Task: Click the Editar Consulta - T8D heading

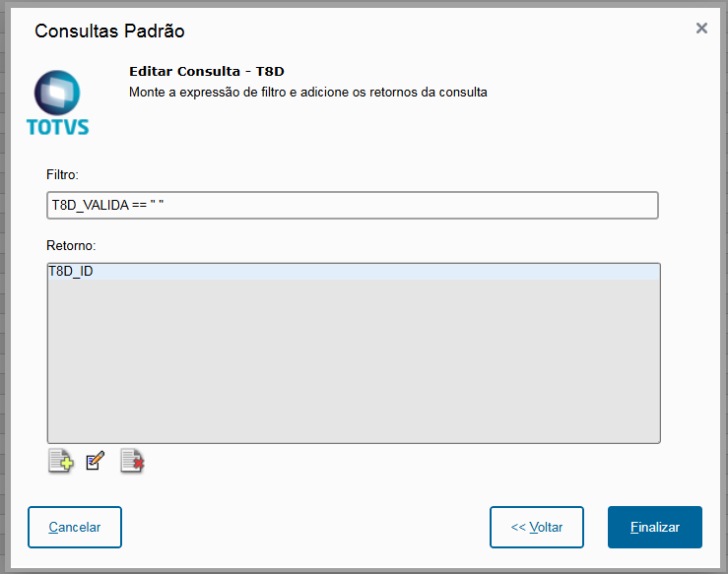Action: tap(206, 73)
